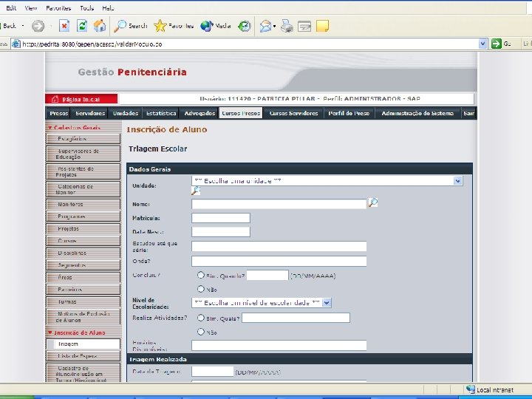The height and width of the screenshot is (399, 532).
Task: Open Estagiários in sidebar
Action: coord(83,139)
